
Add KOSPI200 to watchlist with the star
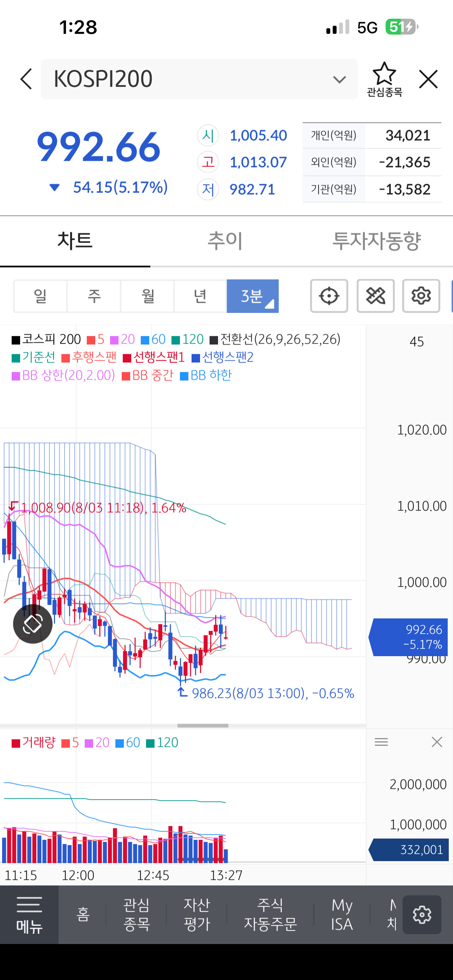click(384, 79)
